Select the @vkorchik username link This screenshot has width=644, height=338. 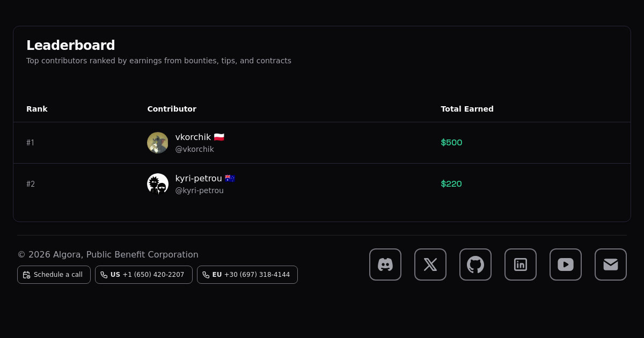click(194, 149)
